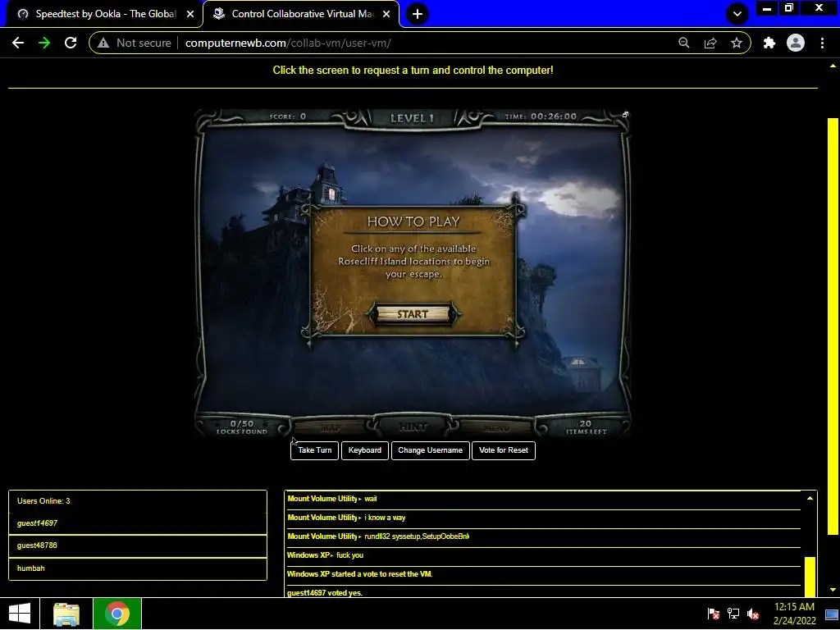The width and height of the screenshot is (840, 630).
Task: Open the Windows Start menu
Action: point(20,614)
